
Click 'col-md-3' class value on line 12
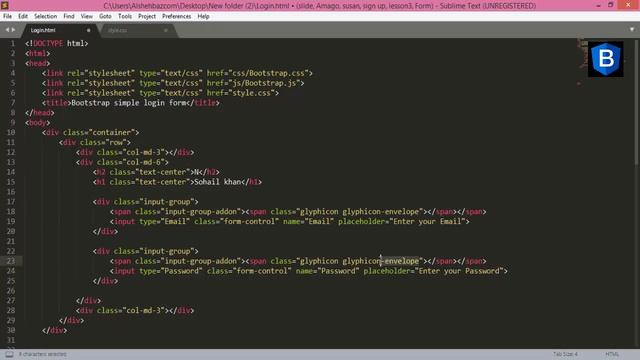(143, 152)
